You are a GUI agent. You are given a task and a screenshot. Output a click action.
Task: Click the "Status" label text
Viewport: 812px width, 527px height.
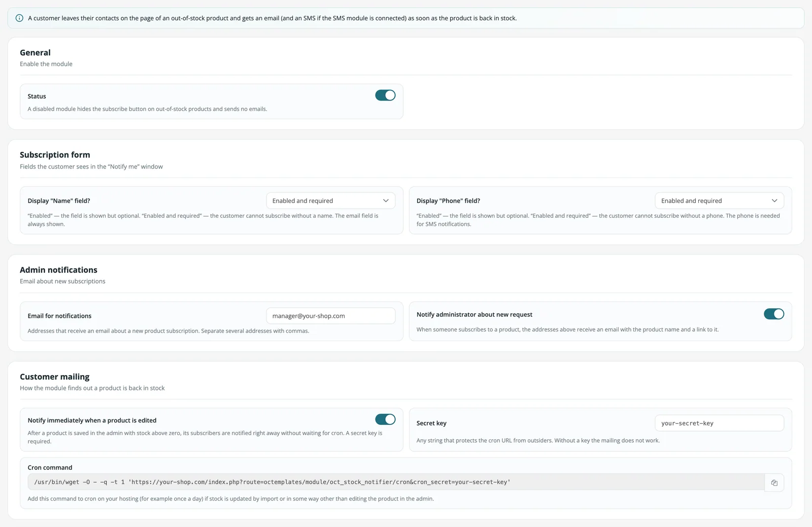coord(37,96)
